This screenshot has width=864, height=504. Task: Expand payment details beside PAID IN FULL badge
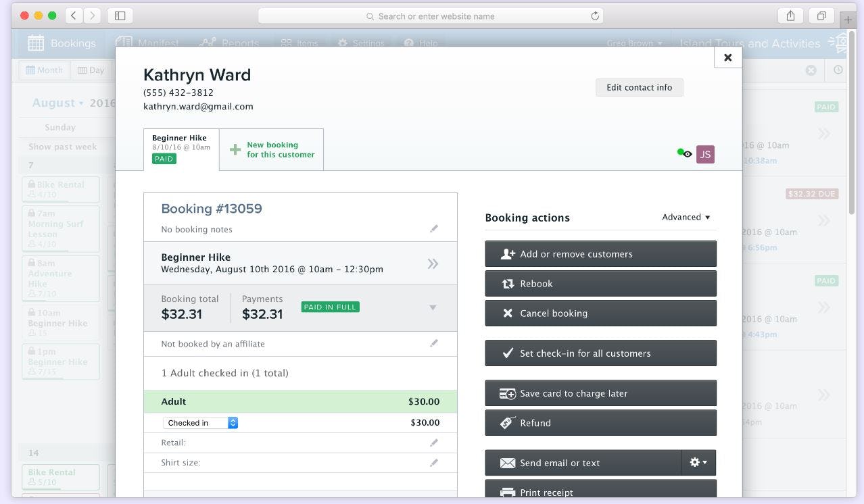click(x=433, y=306)
